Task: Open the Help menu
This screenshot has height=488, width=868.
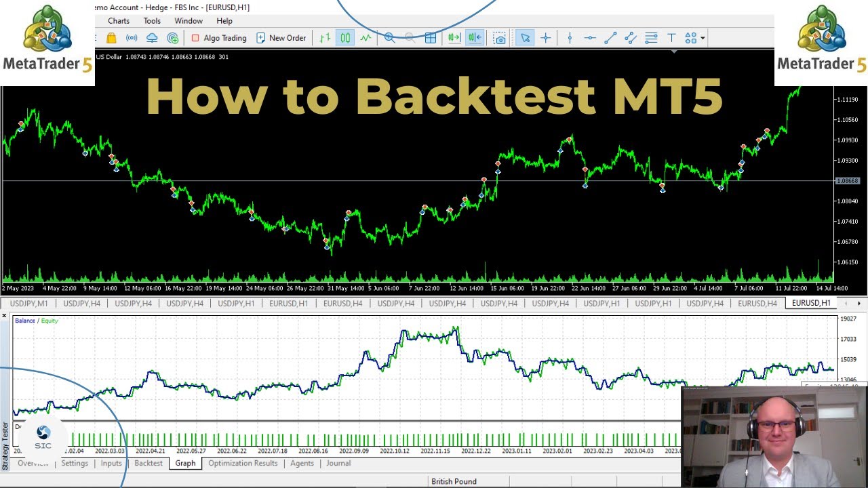Action: [x=224, y=21]
